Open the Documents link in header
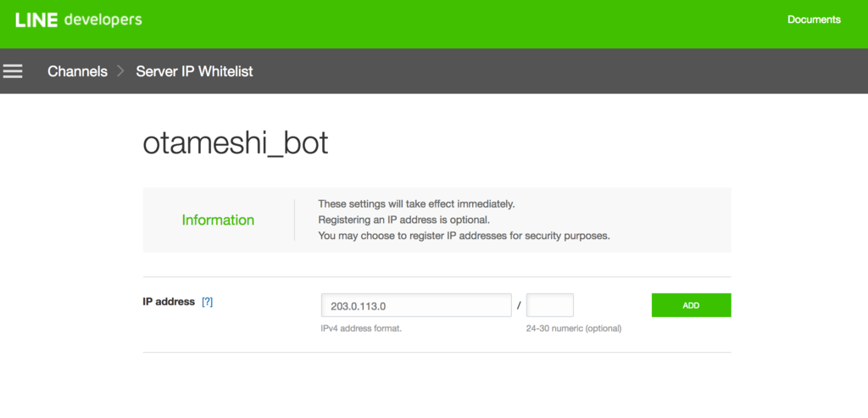This screenshot has height=418, width=868. coord(814,20)
